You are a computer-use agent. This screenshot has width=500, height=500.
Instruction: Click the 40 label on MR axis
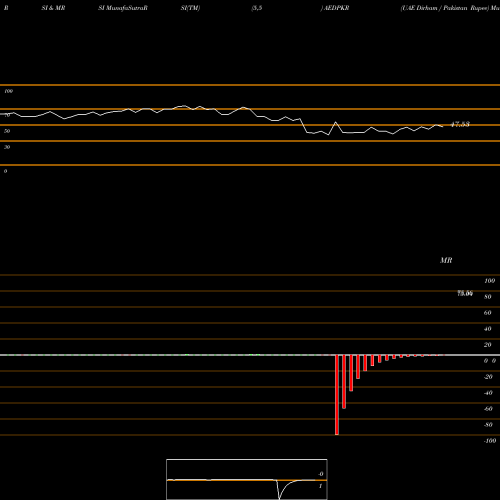[x=488, y=329]
